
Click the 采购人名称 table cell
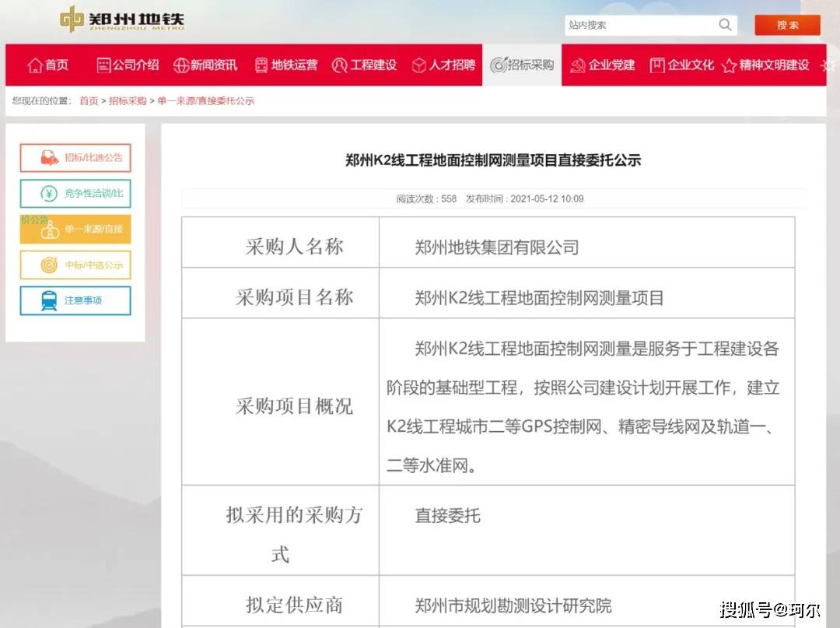(x=280, y=242)
